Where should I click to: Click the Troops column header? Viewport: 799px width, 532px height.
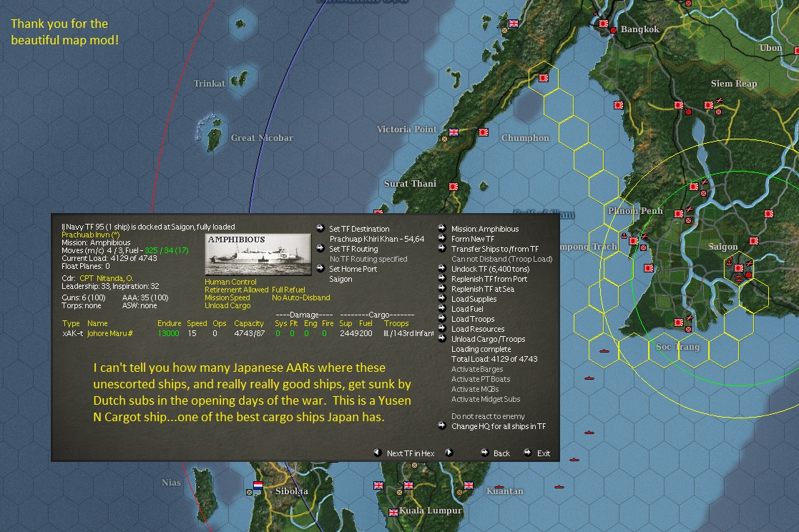(x=396, y=323)
